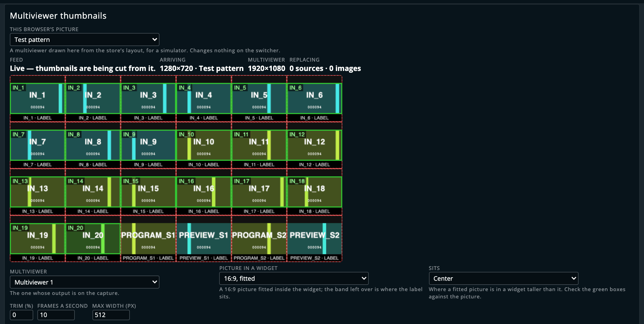The image size is (644, 324).
Task: Open the Sits Center dropdown
Action: [503, 278]
